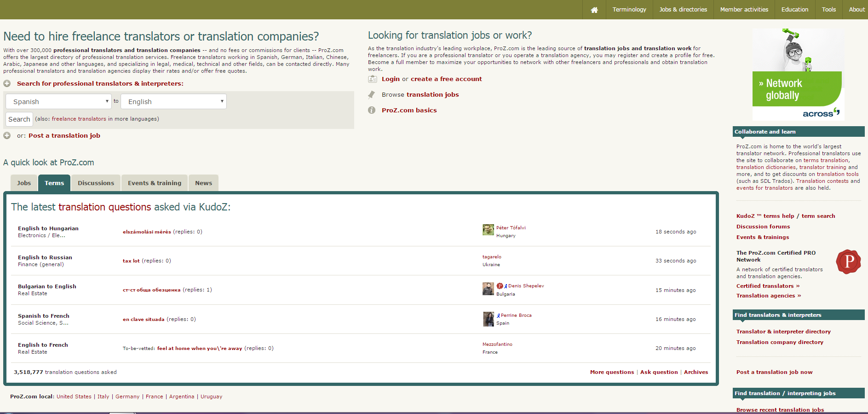This screenshot has width=868, height=414.
Task: Open Denis Shepelev's avatar picture
Action: [x=488, y=288]
